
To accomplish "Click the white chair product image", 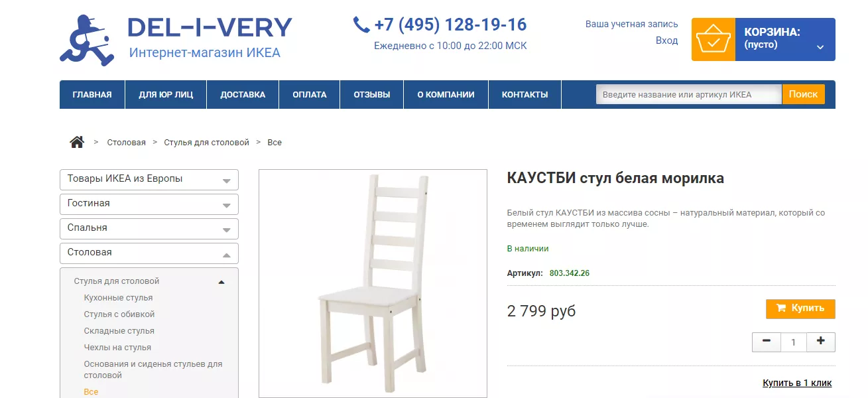I will [x=373, y=283].
